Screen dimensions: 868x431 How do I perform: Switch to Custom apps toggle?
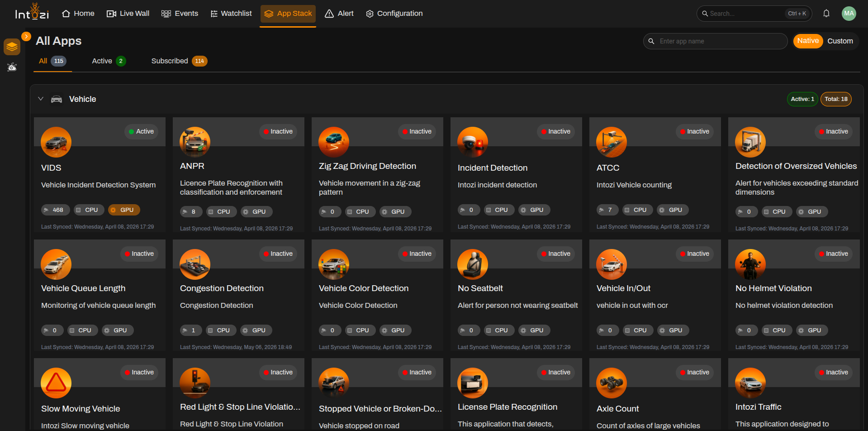(x=840, y=41)
